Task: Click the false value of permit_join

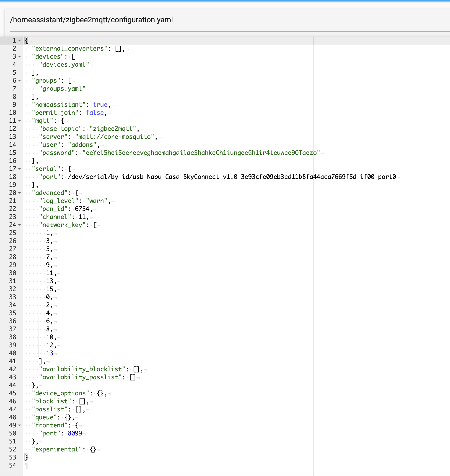Action: [95, 113]
